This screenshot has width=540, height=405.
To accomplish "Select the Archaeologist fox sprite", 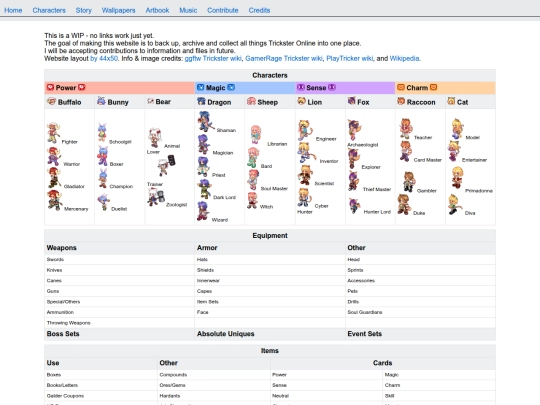I will point(355,130).
